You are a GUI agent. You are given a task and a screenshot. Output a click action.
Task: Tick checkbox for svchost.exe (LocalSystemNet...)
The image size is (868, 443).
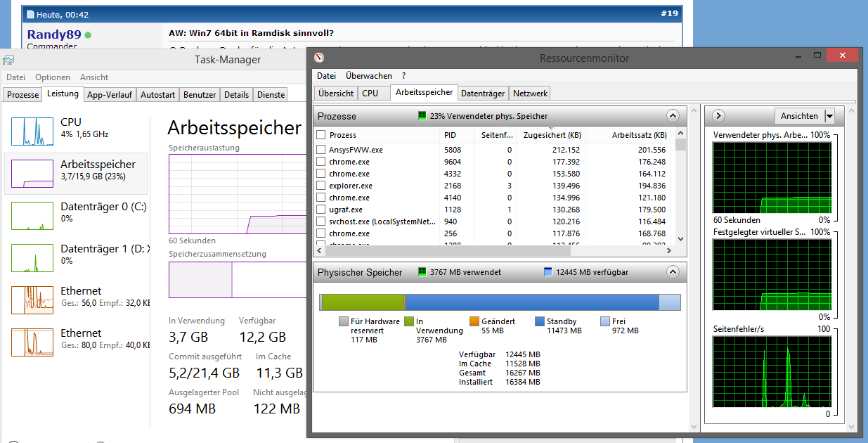click(321, 222)
